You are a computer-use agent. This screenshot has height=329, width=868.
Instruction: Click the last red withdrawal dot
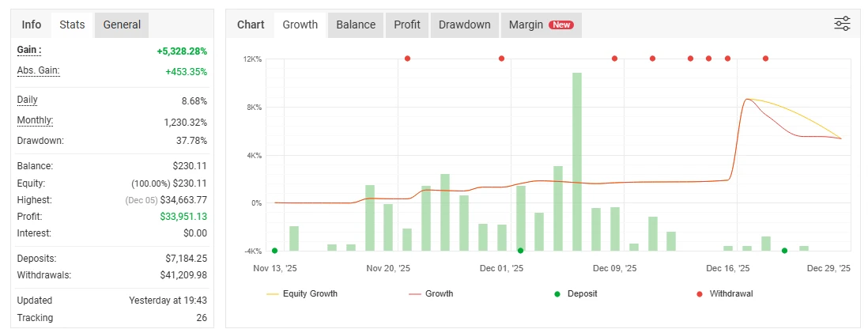(765, 59)
